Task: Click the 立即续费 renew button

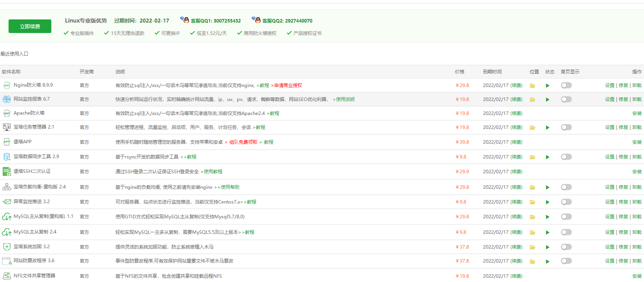Action: coord(30,26)
